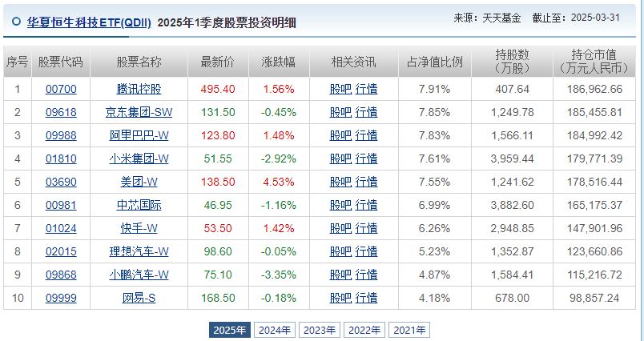Image resolution: width=644 pixels, height=341 pixels.
Task: Select the 截止至 2025-03-31 date text
Action: (576, 18)
